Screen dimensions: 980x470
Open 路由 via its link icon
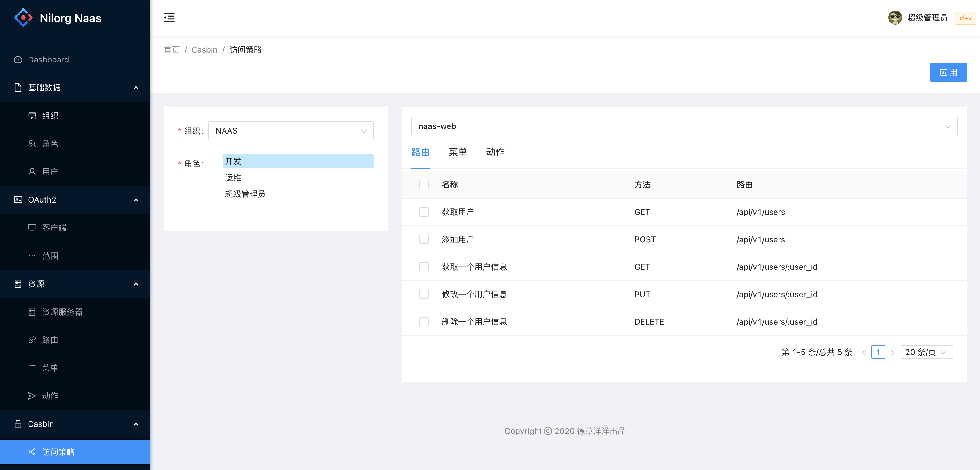pyautogui.click(x=32, y=340)
